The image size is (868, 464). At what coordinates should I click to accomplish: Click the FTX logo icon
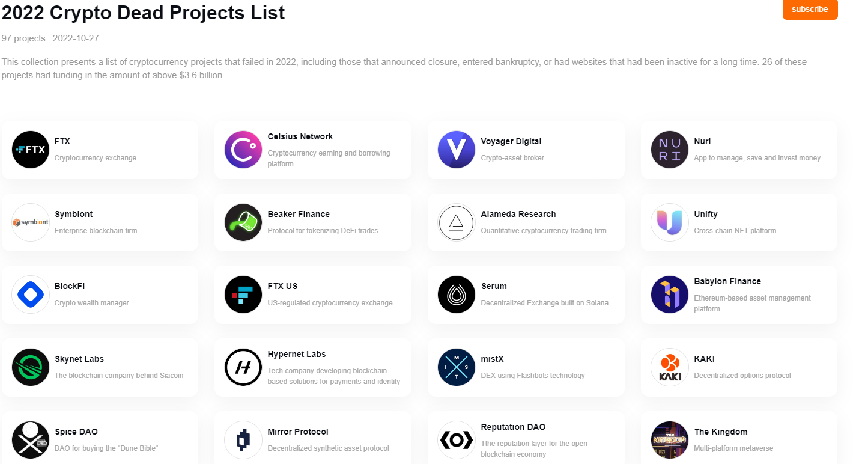(x=31, y=150)
